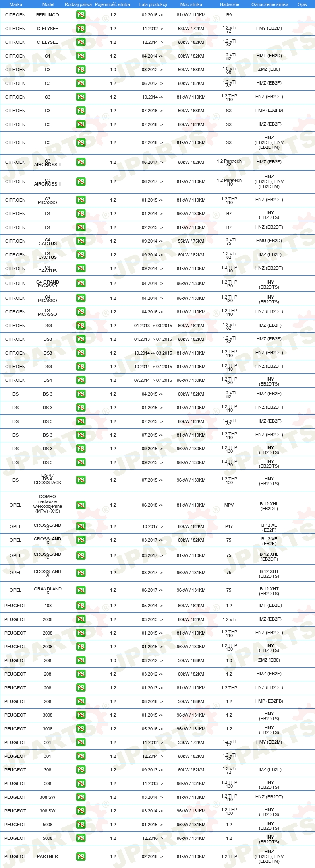This screenshot has width=315, height=868.
Task: Click the Moc silnika column header
Action: pyautogui.click(x=191, y=4)
